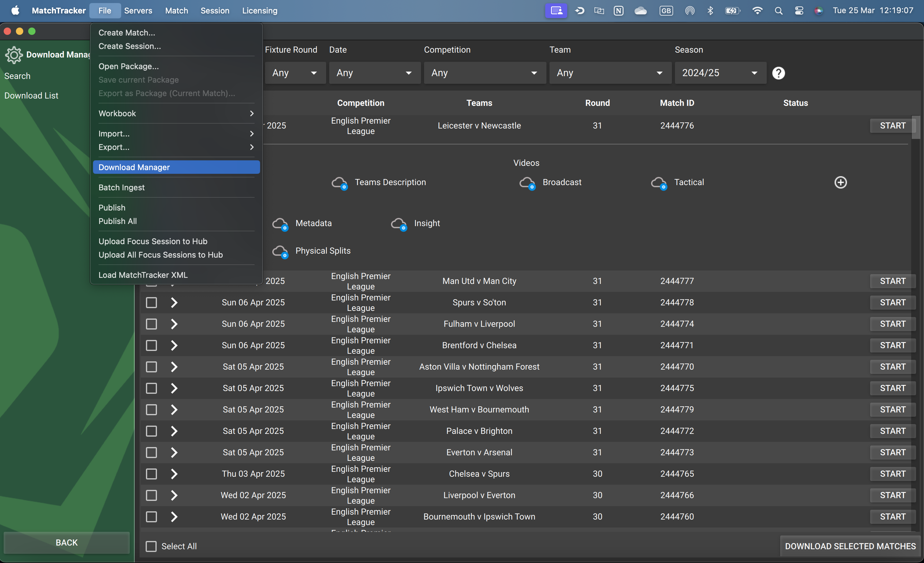Tick the checkbox for Spurs v So'ton
924x563 pixels.
pos(151,302)
